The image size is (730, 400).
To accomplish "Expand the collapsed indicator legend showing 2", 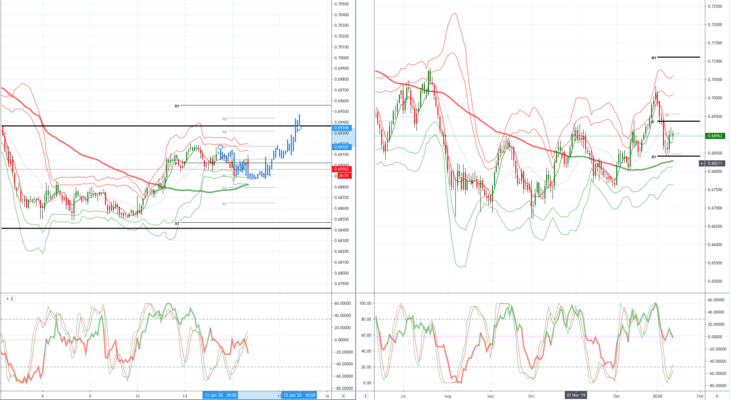I will [x=9, y=299].
